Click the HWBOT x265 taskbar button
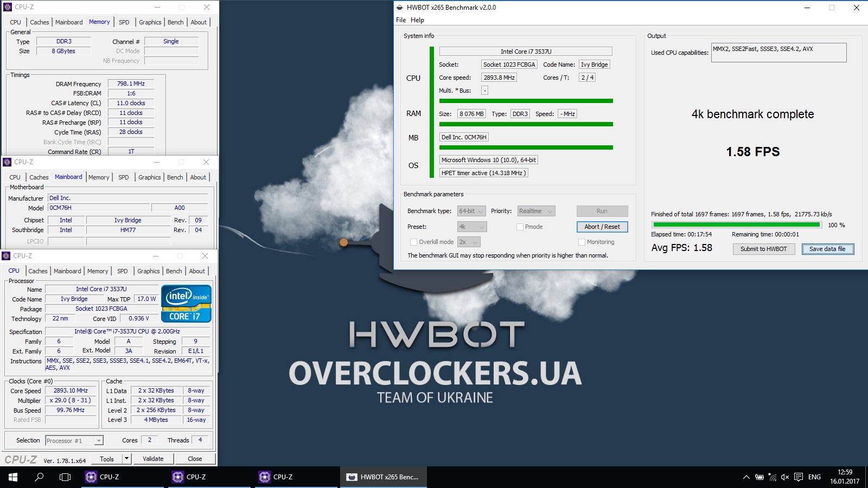This screenshot has height=488, width=868. point(384,477)
